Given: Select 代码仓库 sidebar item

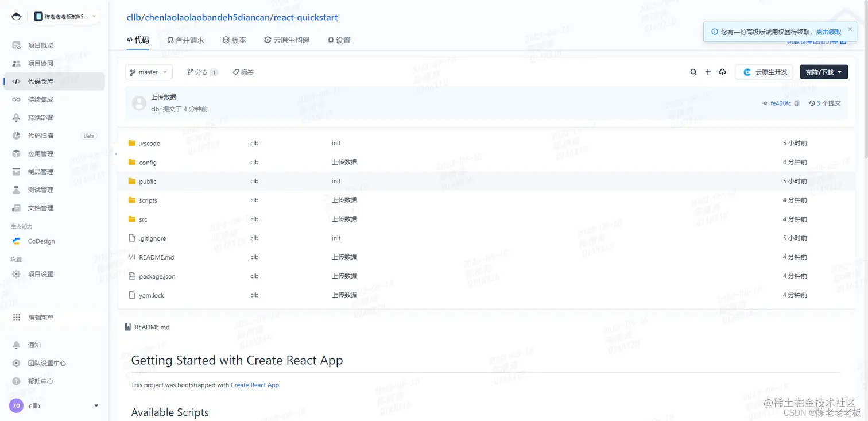Looking at the screenshot, I should (x=54, y=82).
